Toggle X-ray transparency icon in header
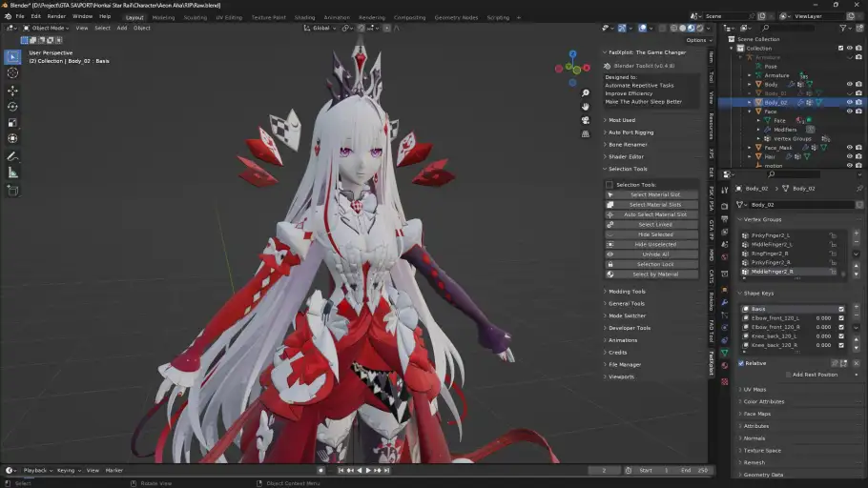 click(660, 28)
